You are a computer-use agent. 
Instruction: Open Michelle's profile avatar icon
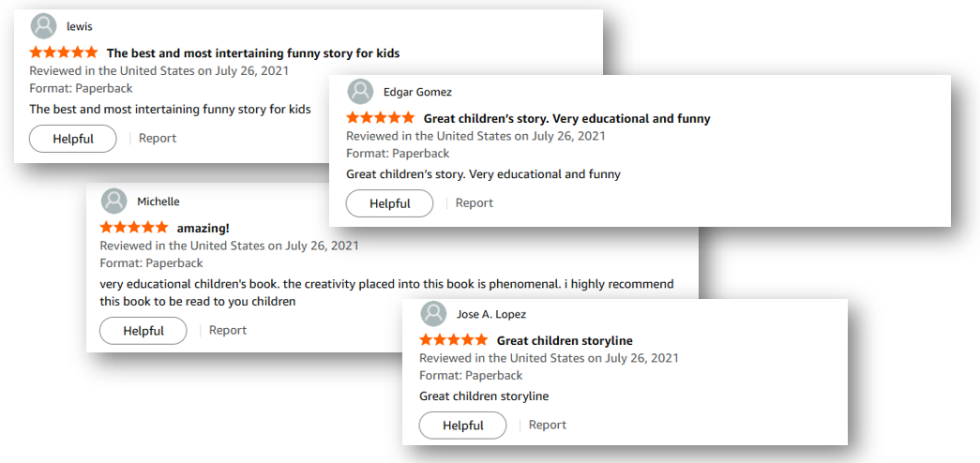point(113,202)
